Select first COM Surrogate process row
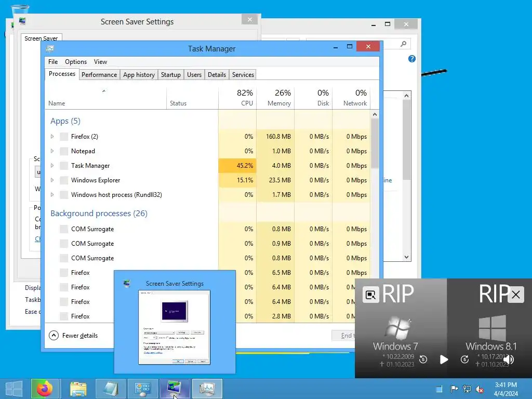Screen dimensions: 532x399 pyautogui.click(x=208, y=229)
